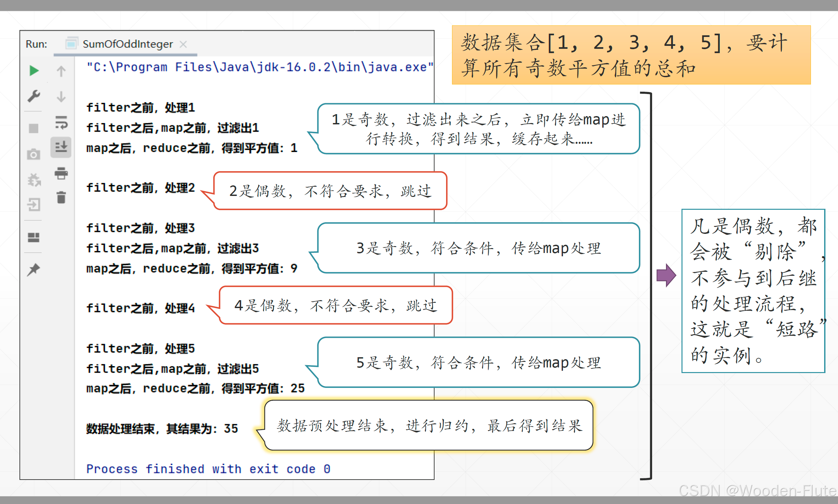Click the wrench settings icon
Viewport: 838px width, 504px height.
click(34, 96)
